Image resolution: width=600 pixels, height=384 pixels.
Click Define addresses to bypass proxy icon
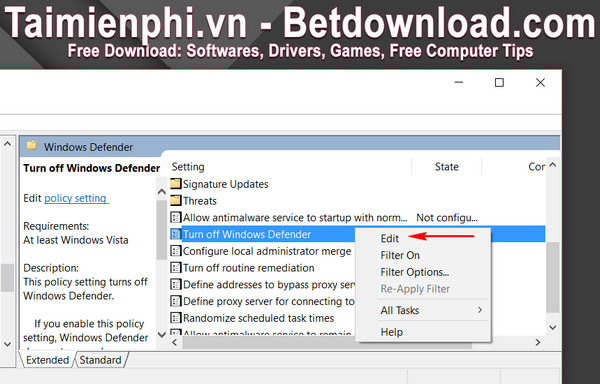(x=176, y=285)
